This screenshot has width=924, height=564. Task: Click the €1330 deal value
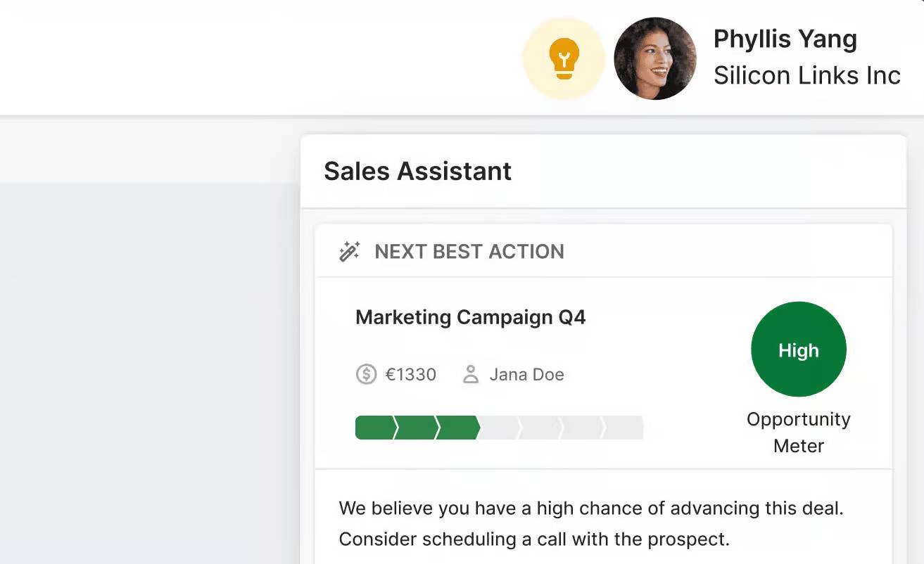[410, 375]
